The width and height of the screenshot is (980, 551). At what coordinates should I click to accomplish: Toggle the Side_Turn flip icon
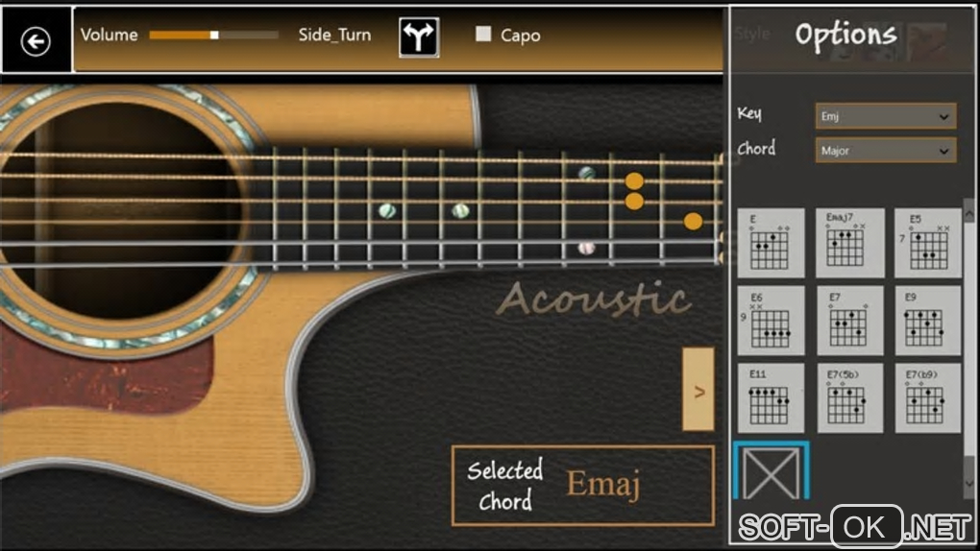pyautogui.click(x=419, y=36)
